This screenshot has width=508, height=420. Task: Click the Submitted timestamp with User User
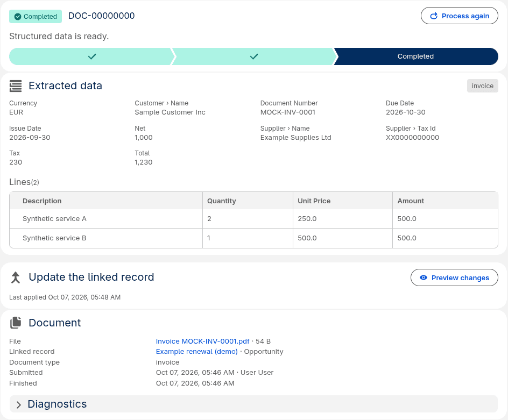pyautogui.click(x=215, y=373)
